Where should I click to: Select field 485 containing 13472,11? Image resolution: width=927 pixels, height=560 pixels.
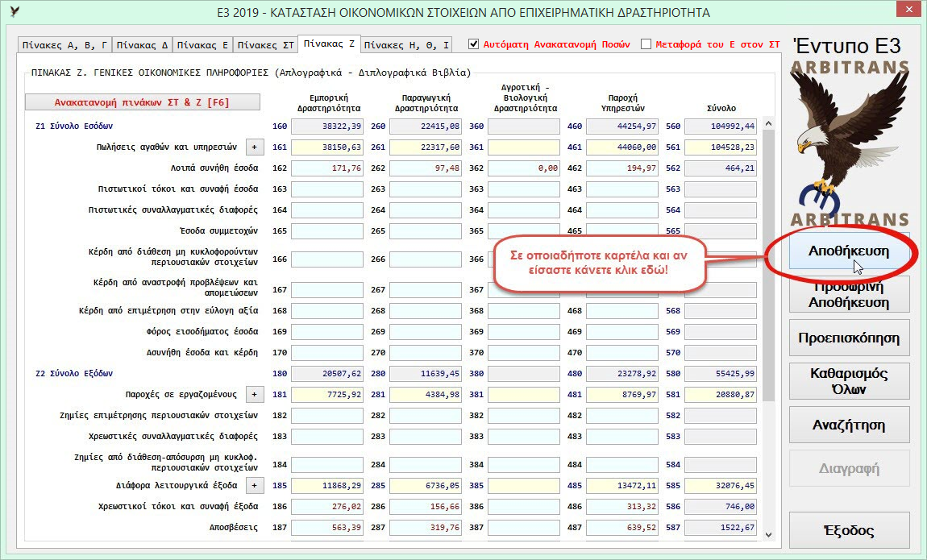click(622, 486)
